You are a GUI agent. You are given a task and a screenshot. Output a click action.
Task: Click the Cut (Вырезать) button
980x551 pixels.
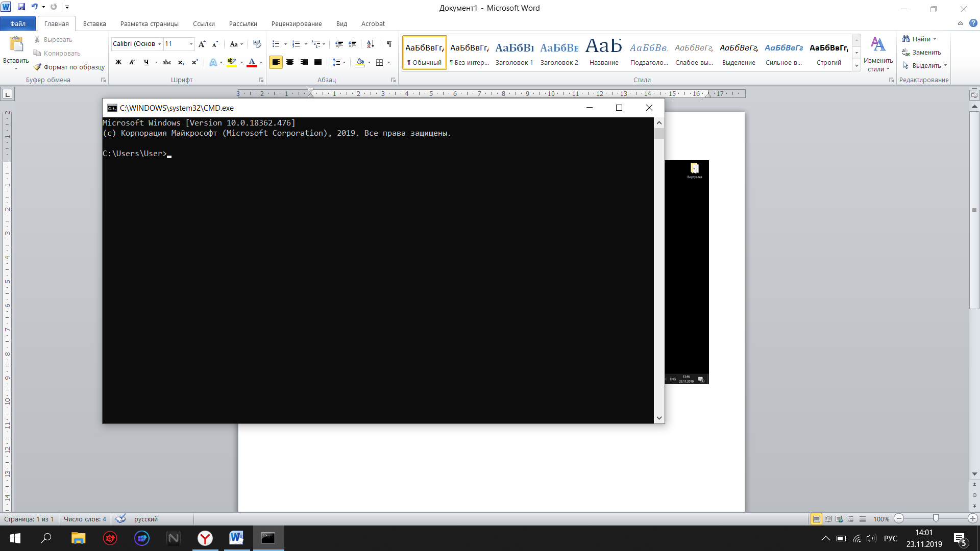(53, 39)
